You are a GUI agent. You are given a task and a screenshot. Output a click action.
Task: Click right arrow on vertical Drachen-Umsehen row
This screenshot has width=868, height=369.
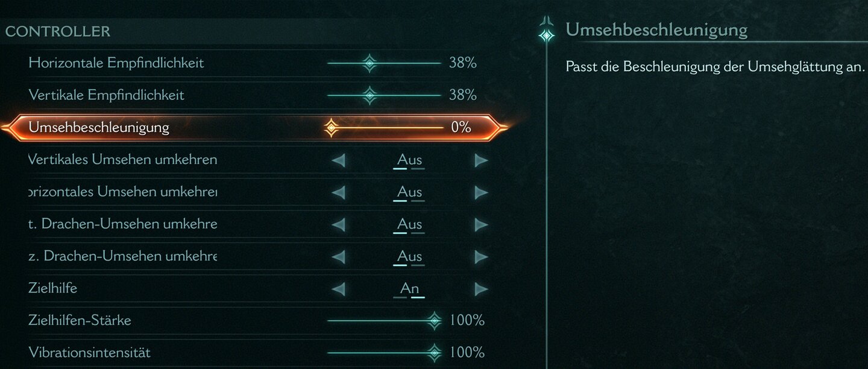pyautogui.click(x=480, y=224)
